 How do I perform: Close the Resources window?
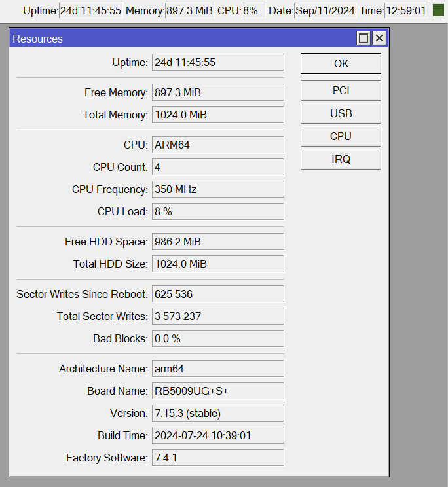pyautogui.click(x=379, y=38)
